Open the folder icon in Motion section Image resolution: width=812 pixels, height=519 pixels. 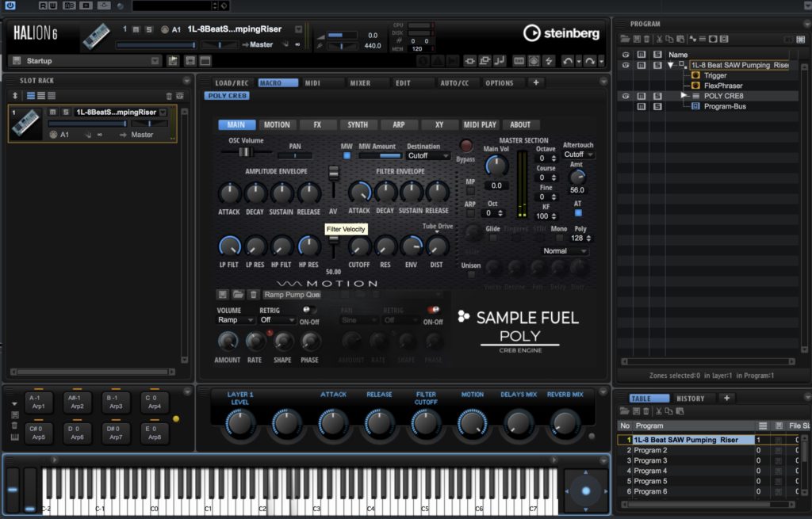pyautogui.click(x=238, y=295)
